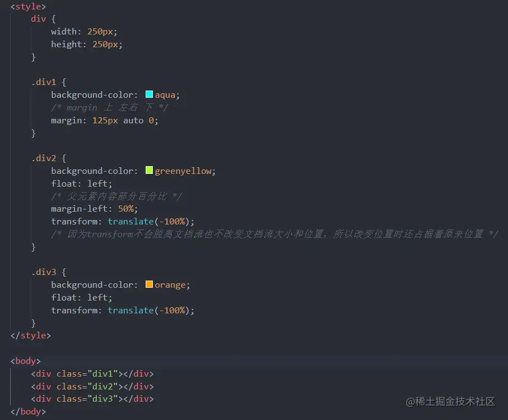The height and width of the screenshot is (420, 508).
Task: Click the 'div {' selector line
Action: coord(43,19)
